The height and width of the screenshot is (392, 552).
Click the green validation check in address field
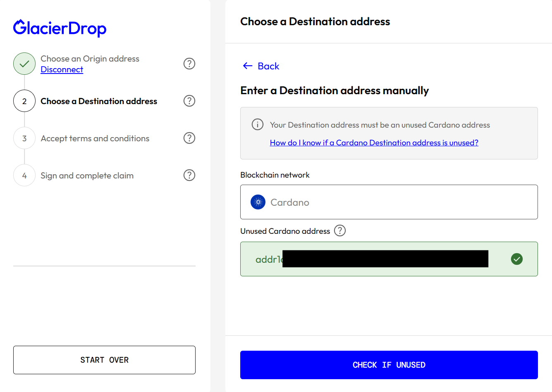click(517, 259)
